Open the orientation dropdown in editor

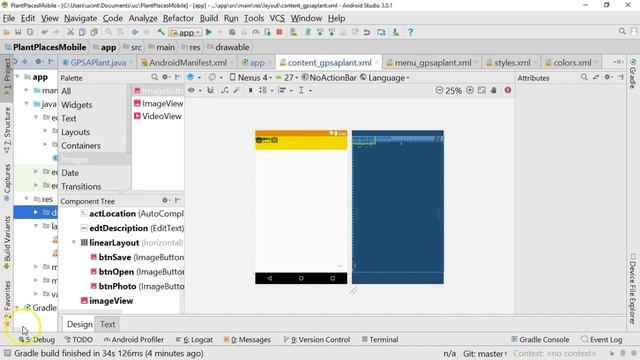click(x=216, y=77)
